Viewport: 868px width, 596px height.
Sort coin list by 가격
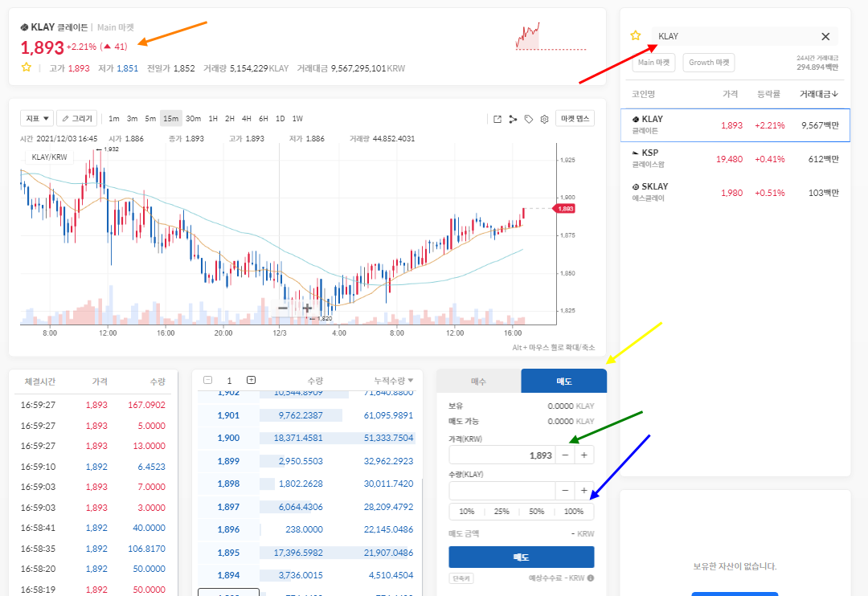[x=730, y=94]
